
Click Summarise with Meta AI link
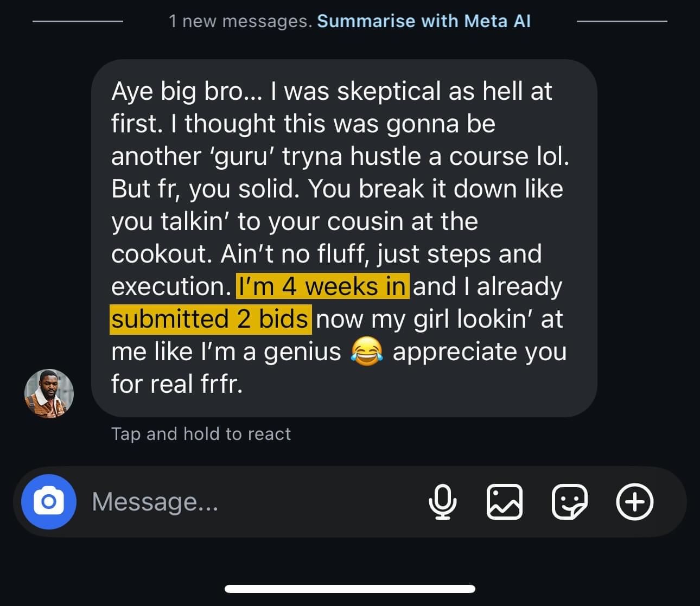[x=423, y=21]
